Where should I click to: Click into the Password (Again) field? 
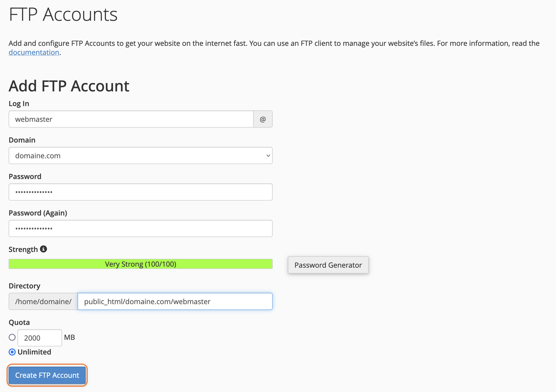[x=141, y=228]
